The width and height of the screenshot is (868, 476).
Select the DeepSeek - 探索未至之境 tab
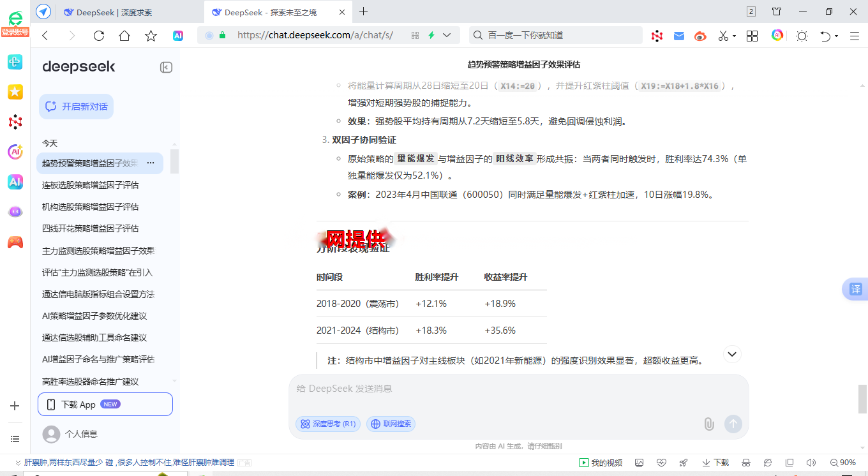[x=271, y=12]
